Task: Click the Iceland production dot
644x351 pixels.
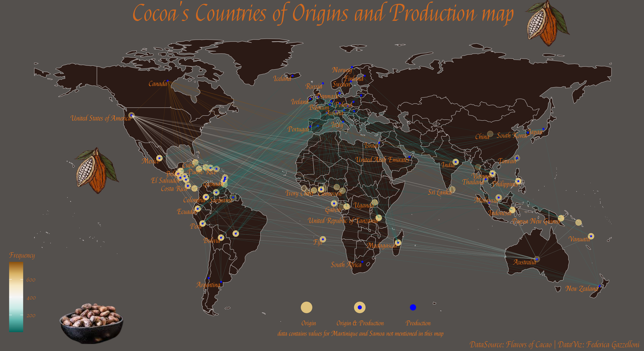Action: click(292, 76)
